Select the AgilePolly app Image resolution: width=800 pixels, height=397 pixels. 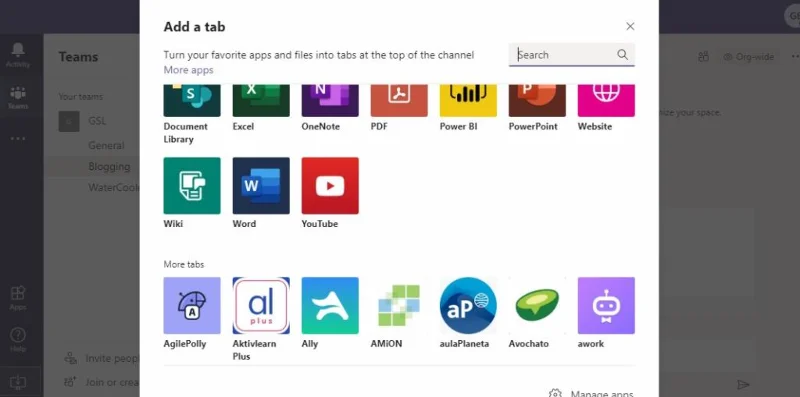[x=192, y=306]
